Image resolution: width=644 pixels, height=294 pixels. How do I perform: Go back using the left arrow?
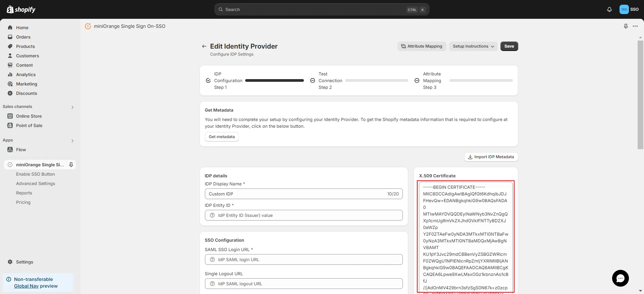point(204,46)
